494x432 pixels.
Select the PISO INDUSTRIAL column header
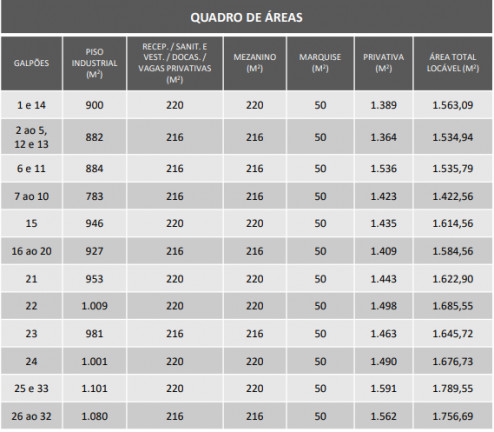[x=94, y=63]
